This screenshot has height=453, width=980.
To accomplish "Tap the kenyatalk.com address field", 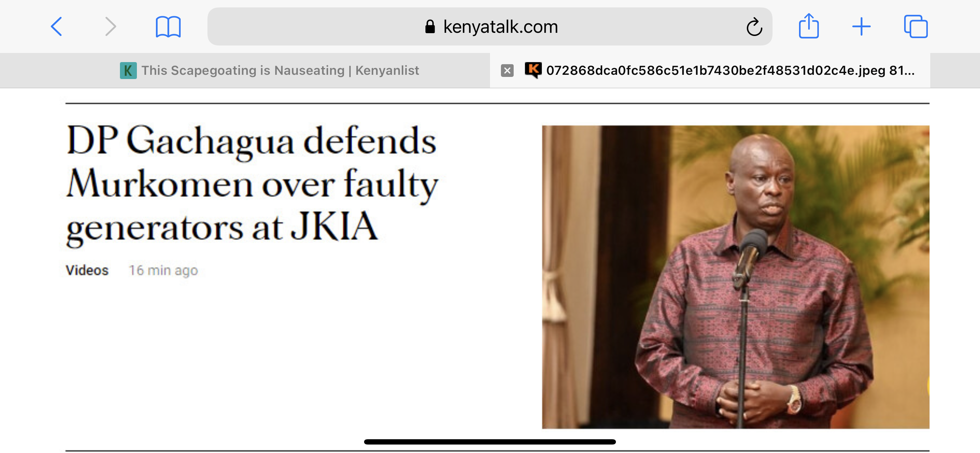I will pos(490,26).
